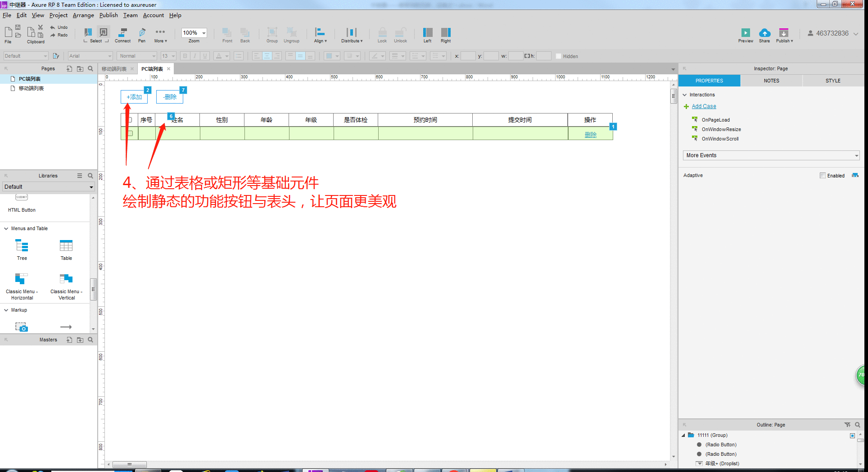This screenshot has height=472, width=868.
Task: Click the Redo arrow
Action: (53, 35)
